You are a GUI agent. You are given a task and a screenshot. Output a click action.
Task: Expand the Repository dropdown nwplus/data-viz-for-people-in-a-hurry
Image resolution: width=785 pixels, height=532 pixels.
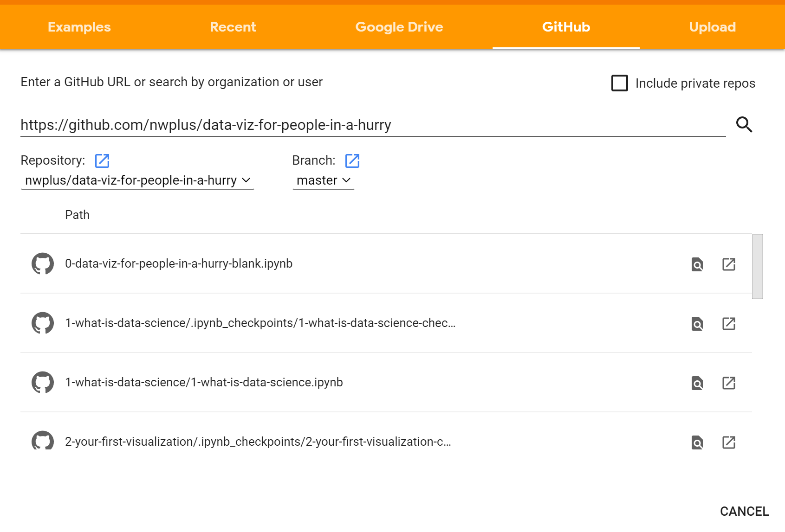(x=137, y=180)
